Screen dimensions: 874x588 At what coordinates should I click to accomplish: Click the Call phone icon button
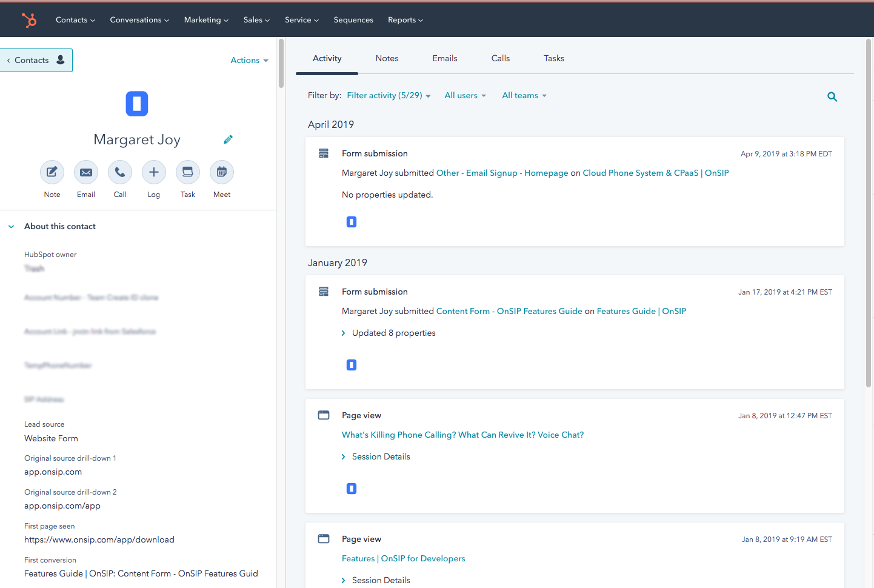[120, 173]
